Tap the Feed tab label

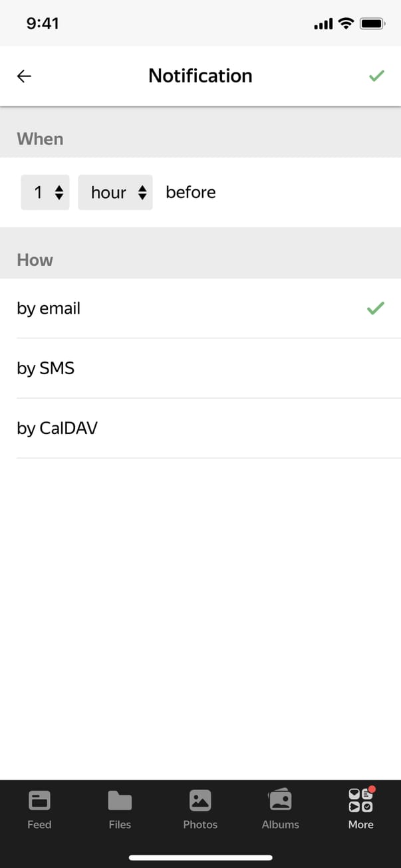(39, 825)
